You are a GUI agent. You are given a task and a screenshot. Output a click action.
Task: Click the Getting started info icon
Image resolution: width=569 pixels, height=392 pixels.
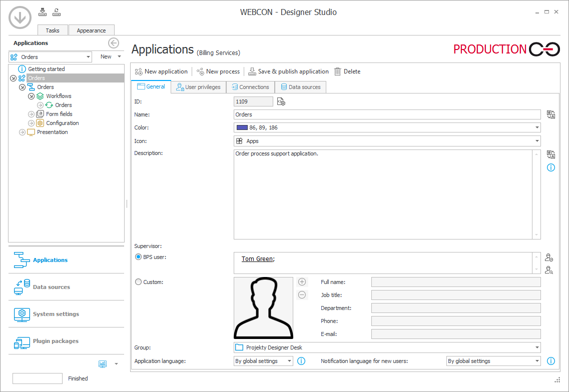(22, 69)
